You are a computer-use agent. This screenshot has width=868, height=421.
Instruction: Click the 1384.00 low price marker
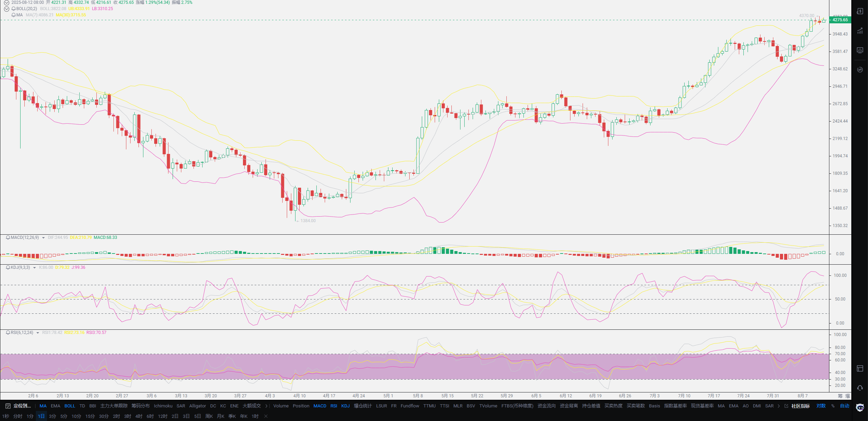click(x=308, y=221)
